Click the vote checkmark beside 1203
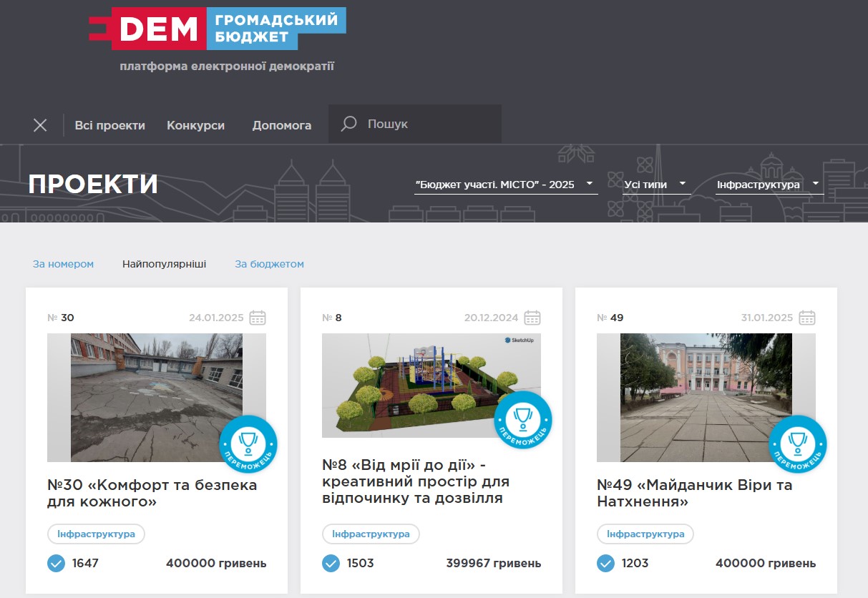This screenshot has width=868, height=598. click(x=605, y=564)
